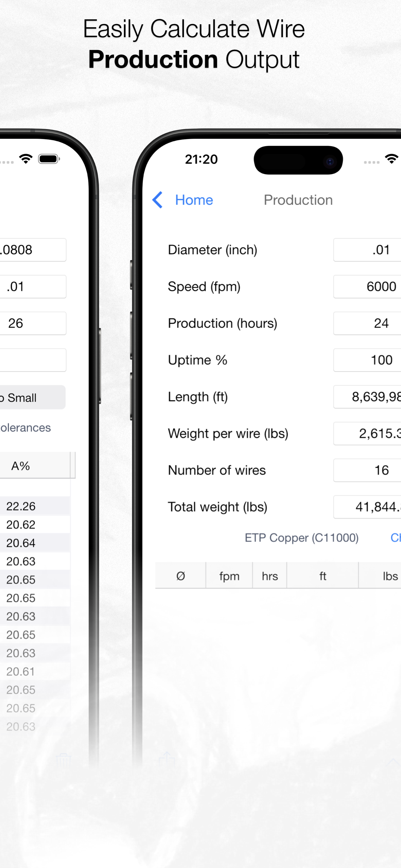
Task: Edit the Production (hours) field
Action: click(x=367, y=323)
